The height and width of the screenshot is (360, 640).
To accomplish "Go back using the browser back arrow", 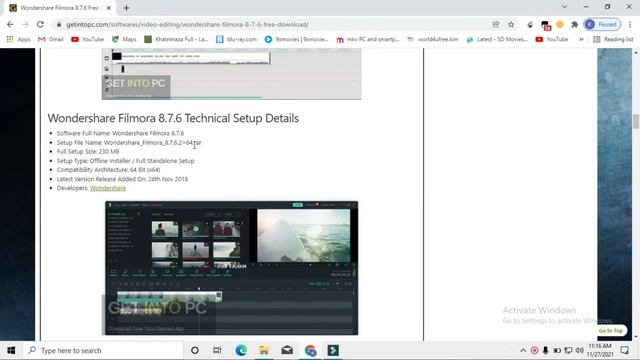I will 10,24.
